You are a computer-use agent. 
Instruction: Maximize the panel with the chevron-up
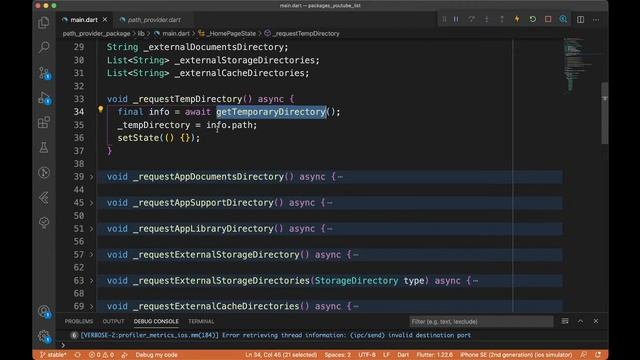580,321
